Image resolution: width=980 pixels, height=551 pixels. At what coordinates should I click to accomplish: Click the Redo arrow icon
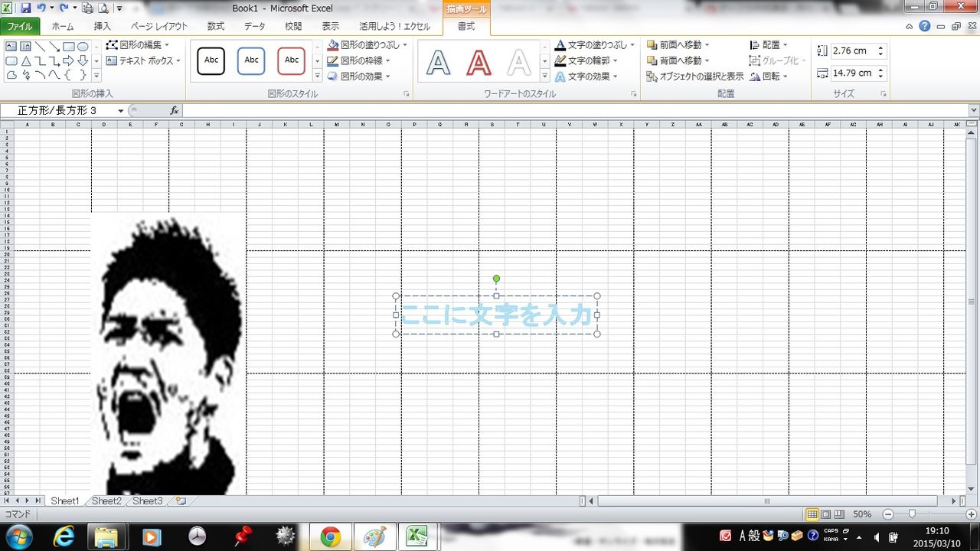point(64,8)
